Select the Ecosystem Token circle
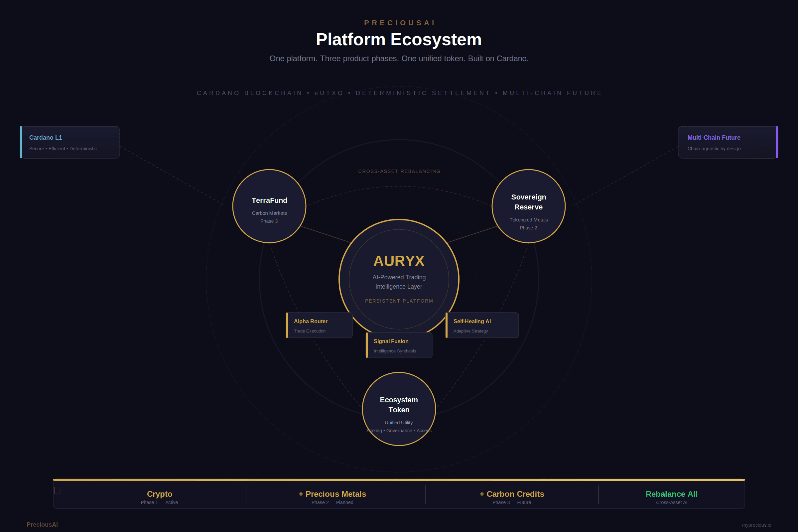The height and width of the screenshot is (532, 798). pos(399,409)
